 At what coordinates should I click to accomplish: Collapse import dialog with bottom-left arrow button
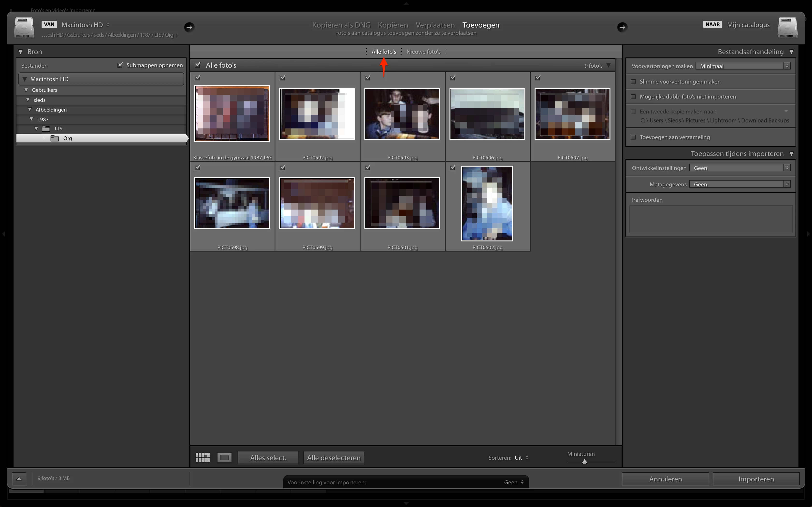(x=20, y=479)
